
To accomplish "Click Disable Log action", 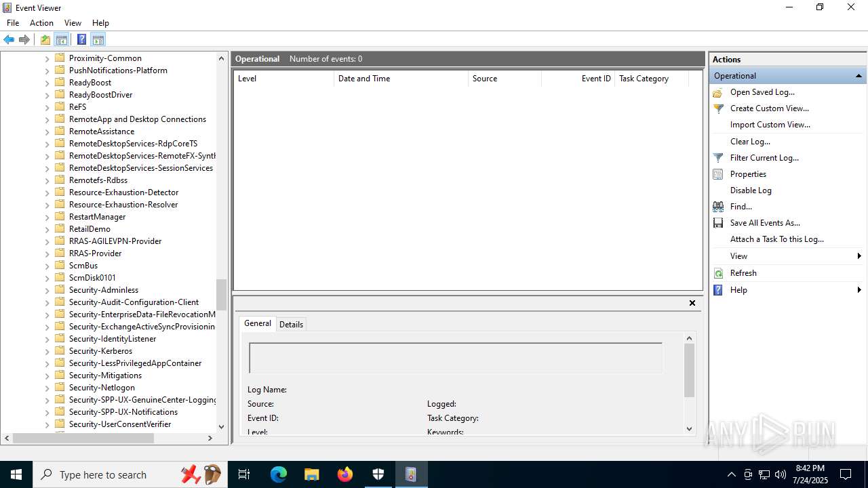I will (751, 190).
